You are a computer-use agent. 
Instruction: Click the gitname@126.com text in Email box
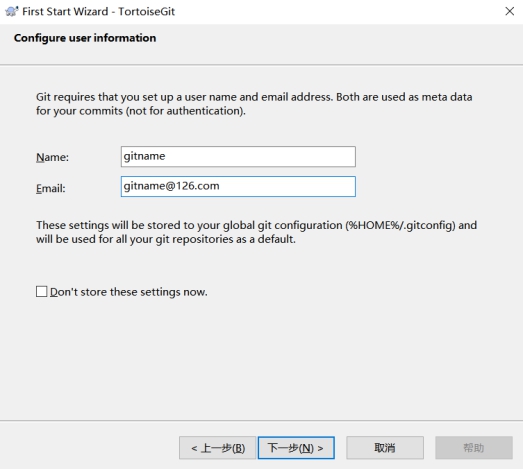(171, 186)
